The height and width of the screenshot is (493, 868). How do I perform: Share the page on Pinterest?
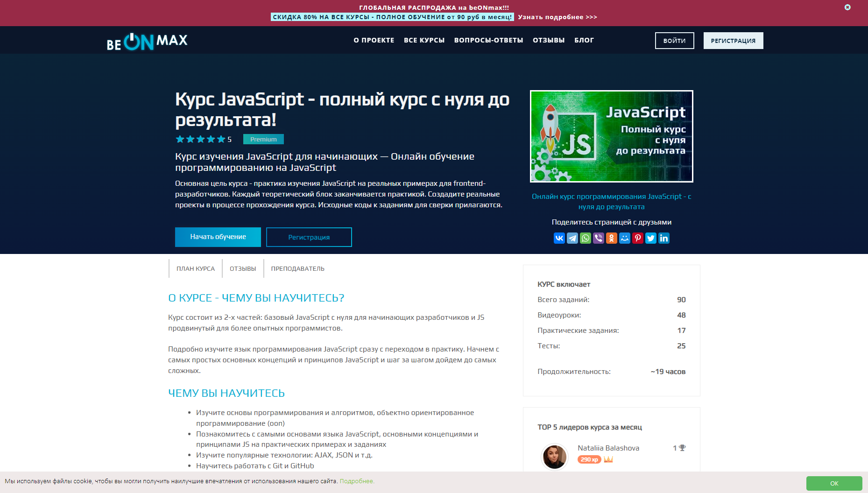[x=637, y=238]
